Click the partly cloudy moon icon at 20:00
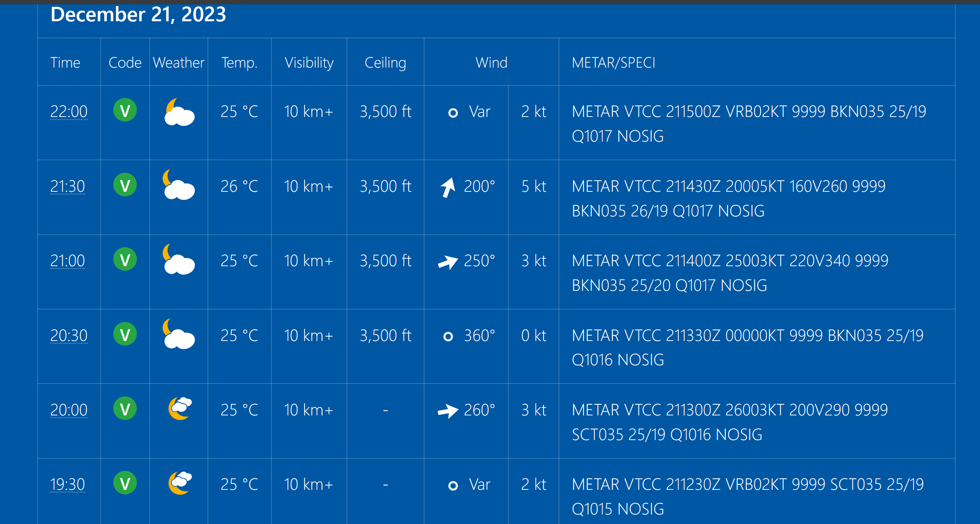 180,409
